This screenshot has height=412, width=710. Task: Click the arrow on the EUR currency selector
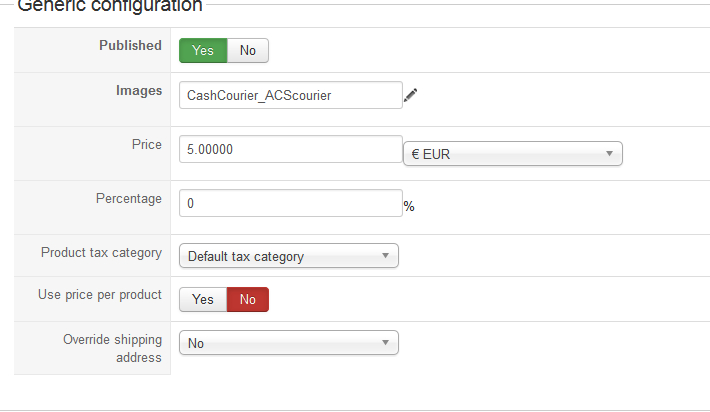pyautogui.click(x=609, y=154)
